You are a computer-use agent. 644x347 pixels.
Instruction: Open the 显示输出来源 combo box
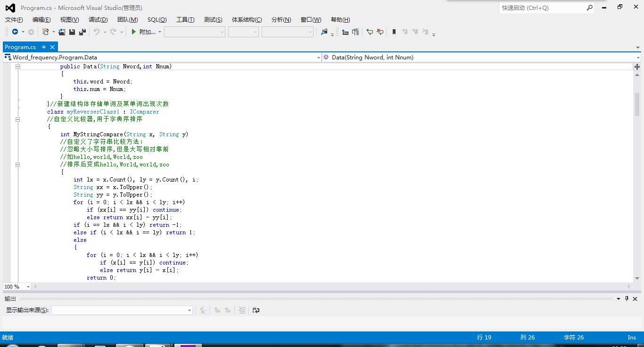coord(122,310)
